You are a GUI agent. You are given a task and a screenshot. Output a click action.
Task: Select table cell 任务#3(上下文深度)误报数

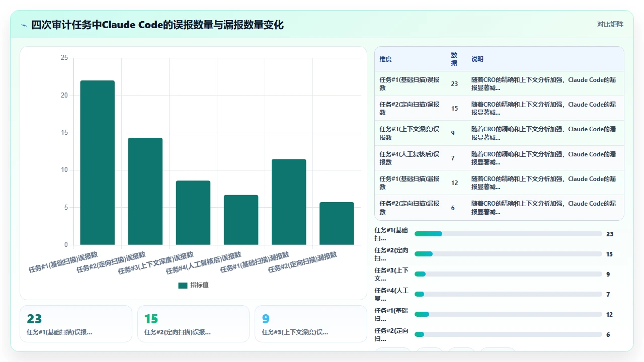point(410,133)
